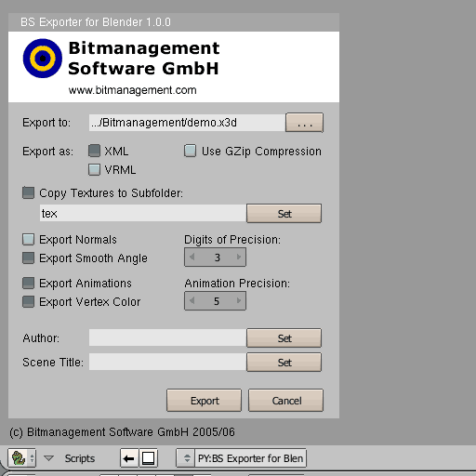
Task: Toggle the Export Animations checkbox
Action: [28, 283]
